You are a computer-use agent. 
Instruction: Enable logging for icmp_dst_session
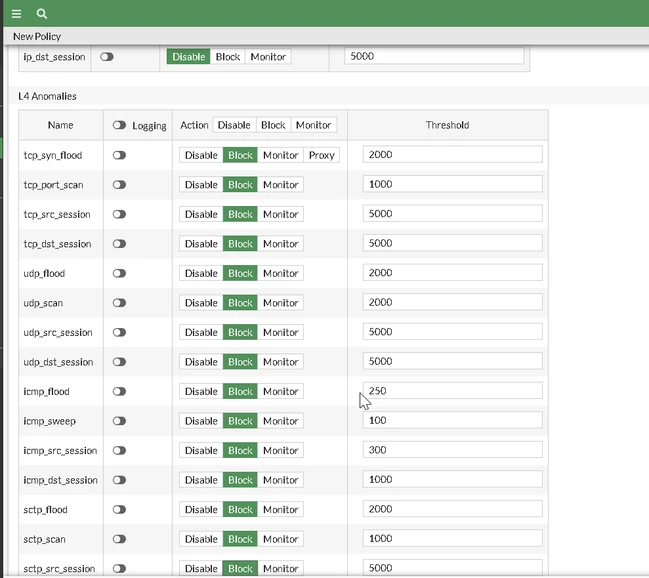119,480
